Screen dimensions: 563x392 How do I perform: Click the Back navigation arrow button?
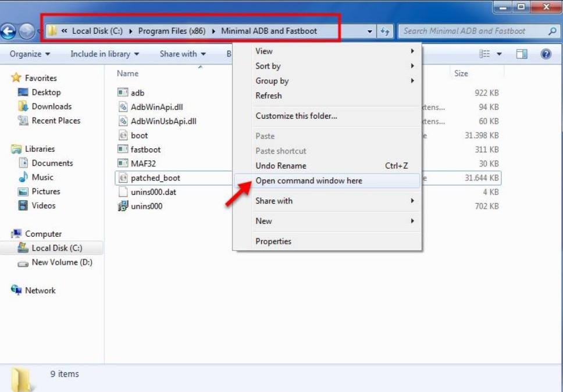(x=8, y=31)
